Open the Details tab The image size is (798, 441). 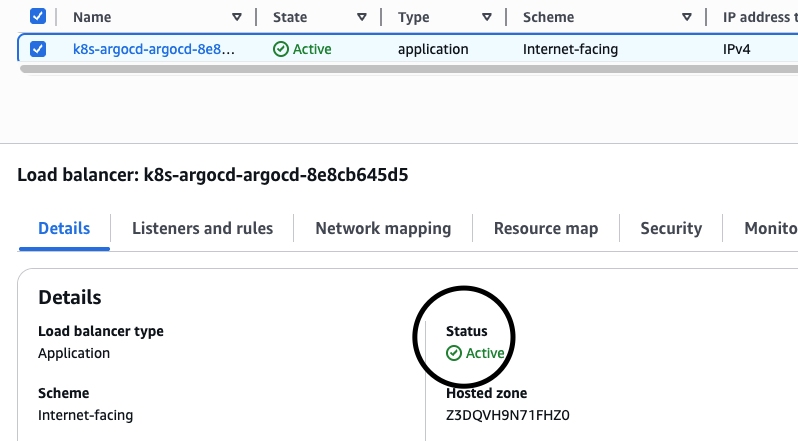click(x=64, y=228)
